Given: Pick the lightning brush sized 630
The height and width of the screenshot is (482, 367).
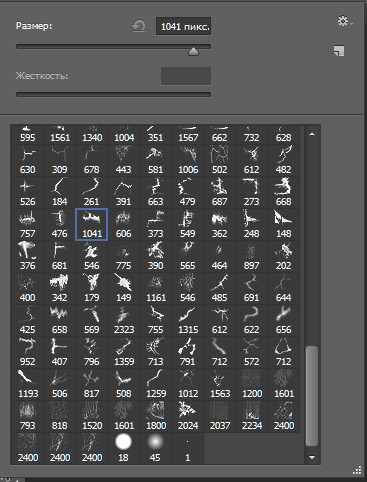Looking at the screenshot, I should click(28, 161).
